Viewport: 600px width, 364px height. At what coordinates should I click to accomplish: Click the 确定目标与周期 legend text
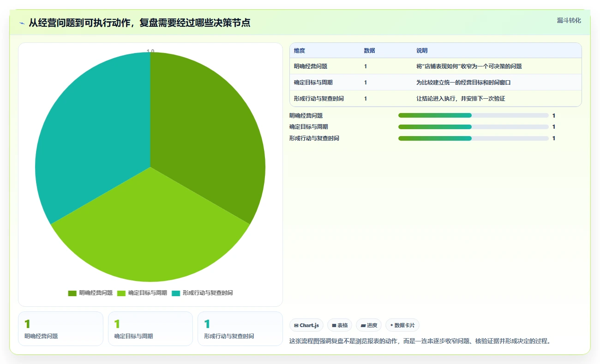148,293
